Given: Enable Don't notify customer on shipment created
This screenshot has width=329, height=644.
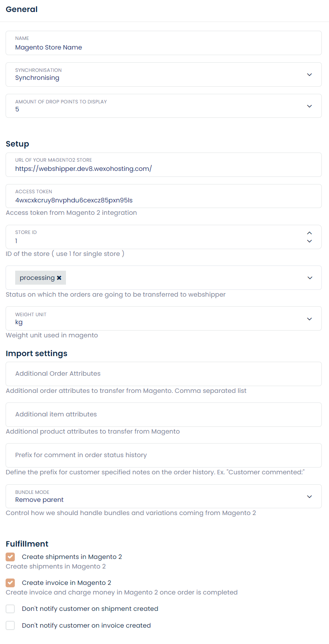Looking at the screenshot, I should 10,609.
